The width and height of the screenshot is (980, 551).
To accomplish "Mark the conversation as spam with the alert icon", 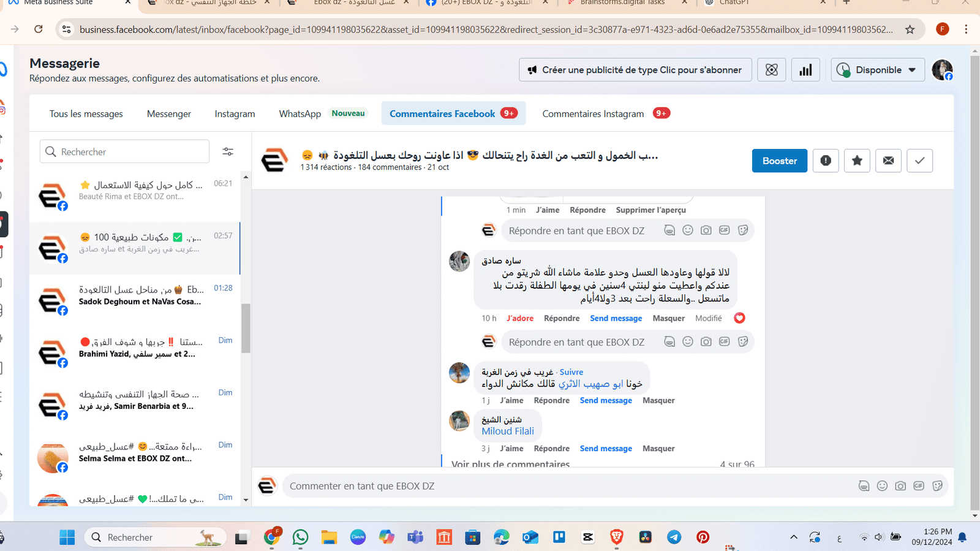I will tap(826, 161).
